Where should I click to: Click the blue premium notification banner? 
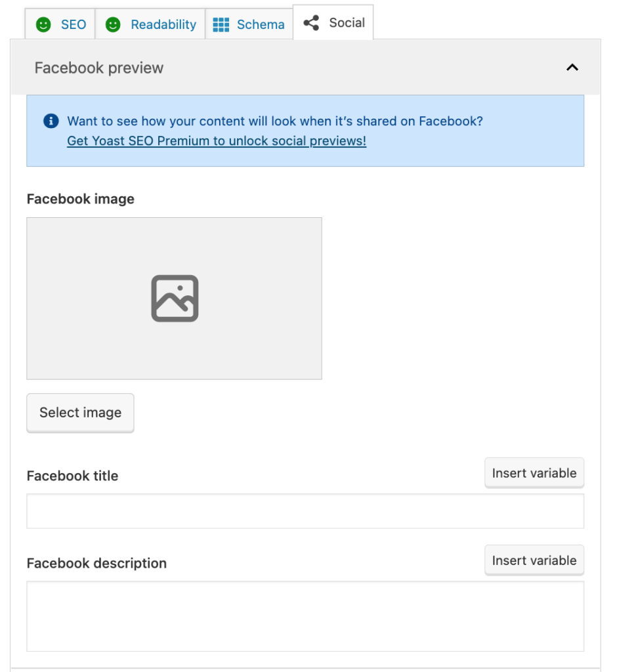coord(305,131)
